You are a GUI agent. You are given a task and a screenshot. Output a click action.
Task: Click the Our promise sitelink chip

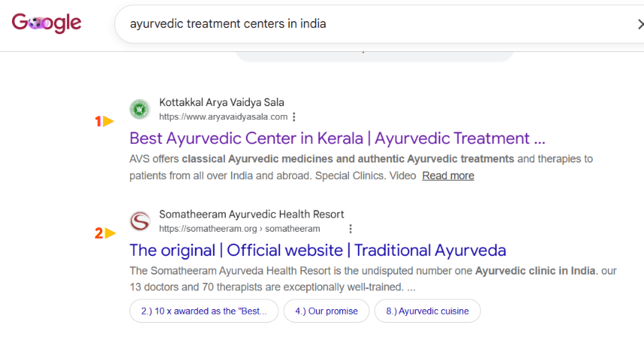pos(327,311)
